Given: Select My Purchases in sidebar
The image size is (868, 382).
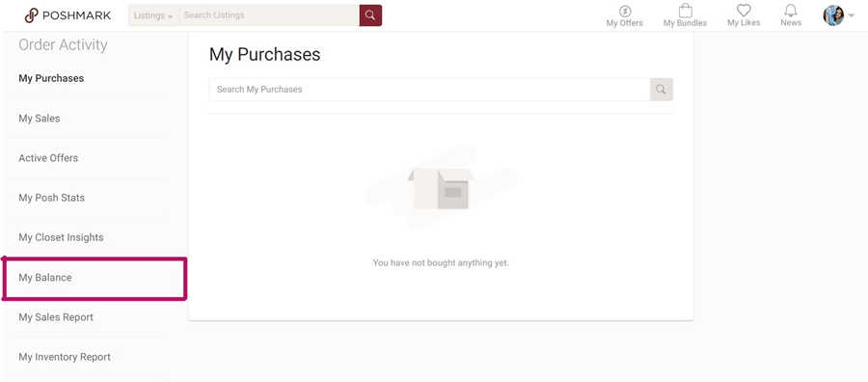Looking at the screenshot, I should pyautogui.click(x=51, y=78).
